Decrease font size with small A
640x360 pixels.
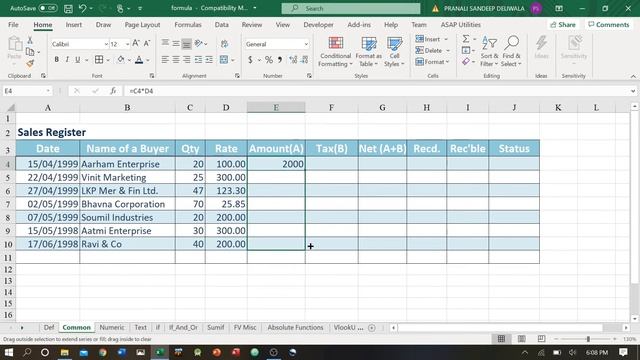147,43
